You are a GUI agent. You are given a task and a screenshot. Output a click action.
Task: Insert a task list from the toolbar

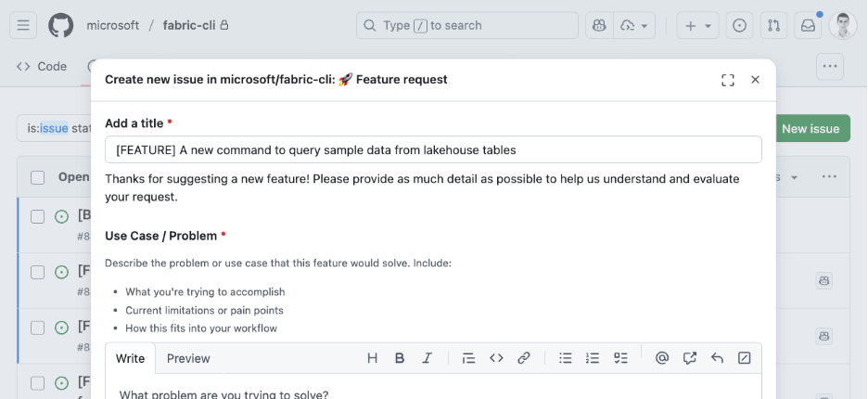coord(620,358)
